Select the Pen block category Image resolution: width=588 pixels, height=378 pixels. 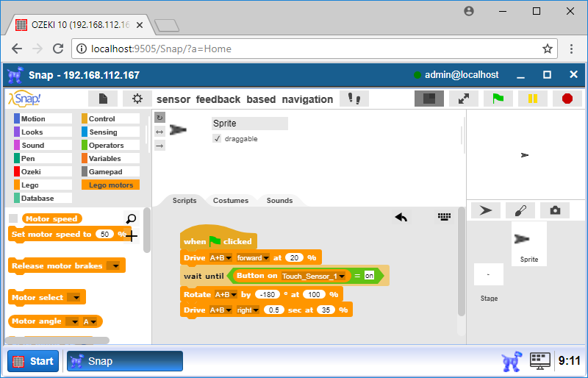[43, 158]
